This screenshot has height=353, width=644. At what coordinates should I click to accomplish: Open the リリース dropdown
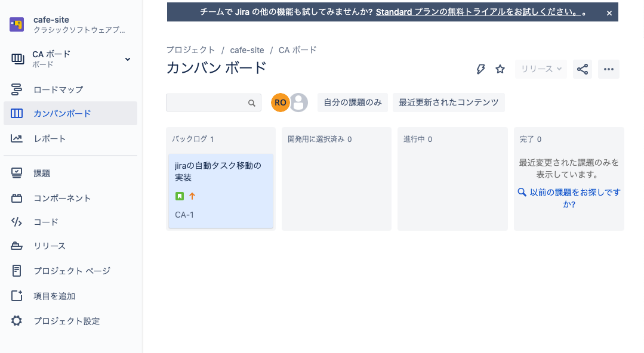pos(540,69)
